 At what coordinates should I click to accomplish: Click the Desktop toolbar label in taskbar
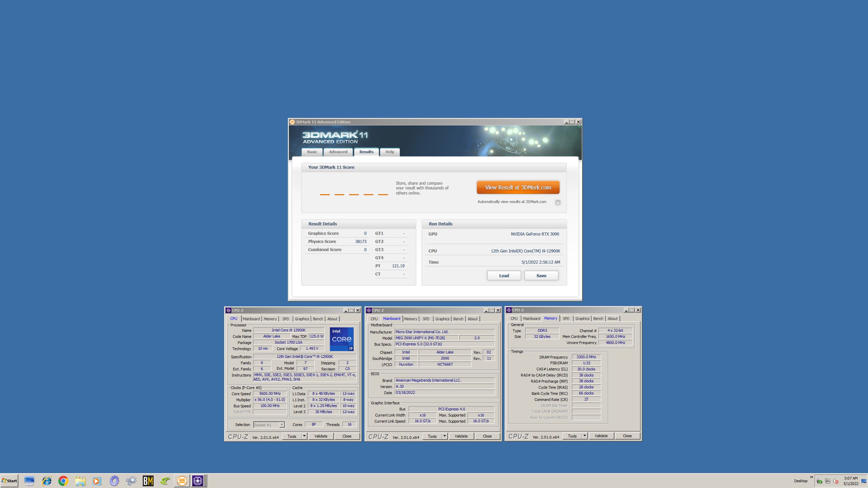(801, 481)
